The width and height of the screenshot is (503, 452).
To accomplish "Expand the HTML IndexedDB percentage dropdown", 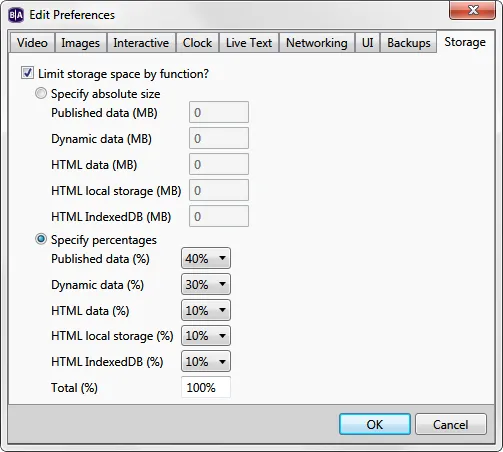I will click(x=206, y=361).
